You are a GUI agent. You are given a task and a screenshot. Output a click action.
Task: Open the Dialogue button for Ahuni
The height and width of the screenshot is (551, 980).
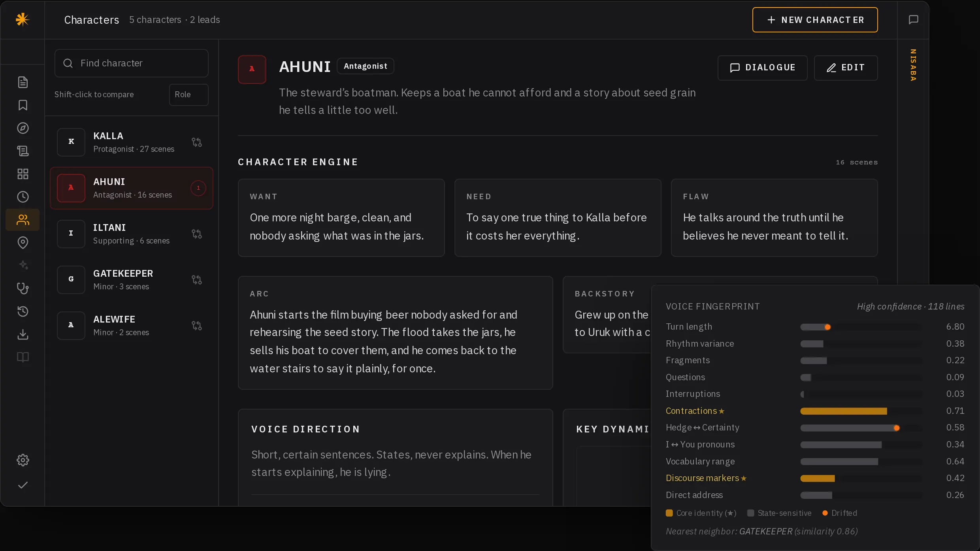pyautogui.click(x=762, y=68)
